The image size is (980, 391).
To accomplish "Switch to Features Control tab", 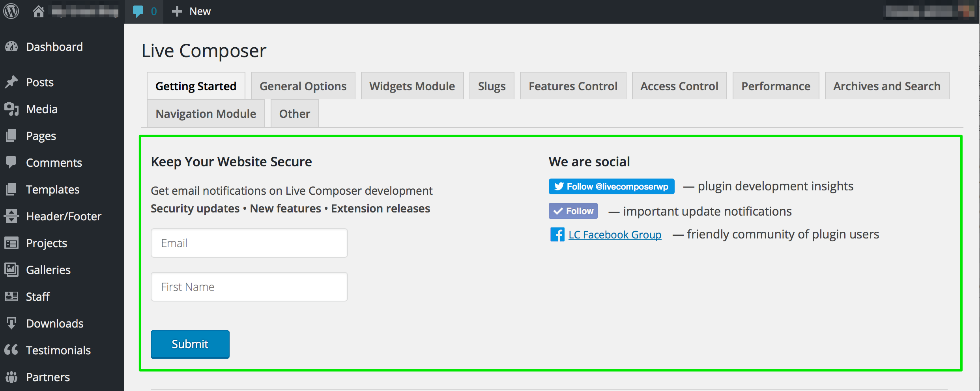I will tap(573, 86).
